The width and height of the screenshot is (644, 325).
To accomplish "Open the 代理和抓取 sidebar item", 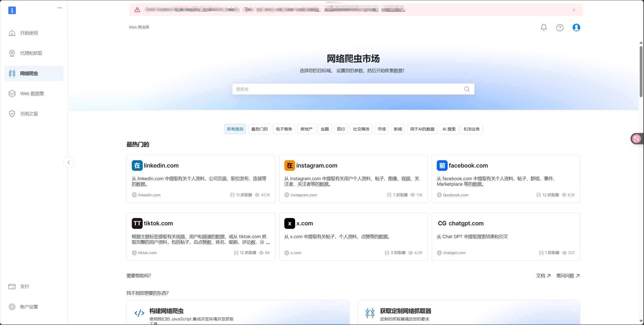I will [31, 53].
